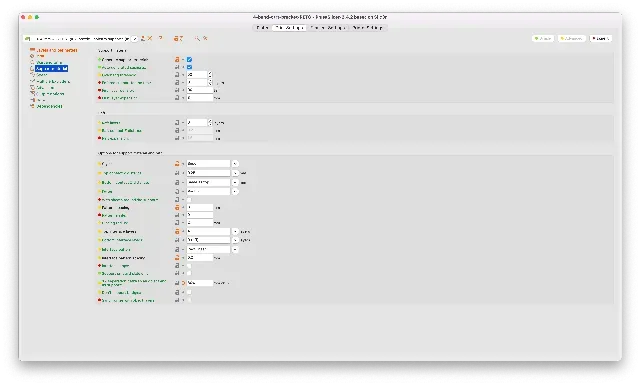The height and width of the screenshot is (385, 640).
Task: Click lock icon for Top contact Z distance
Action: click(177, 173)
